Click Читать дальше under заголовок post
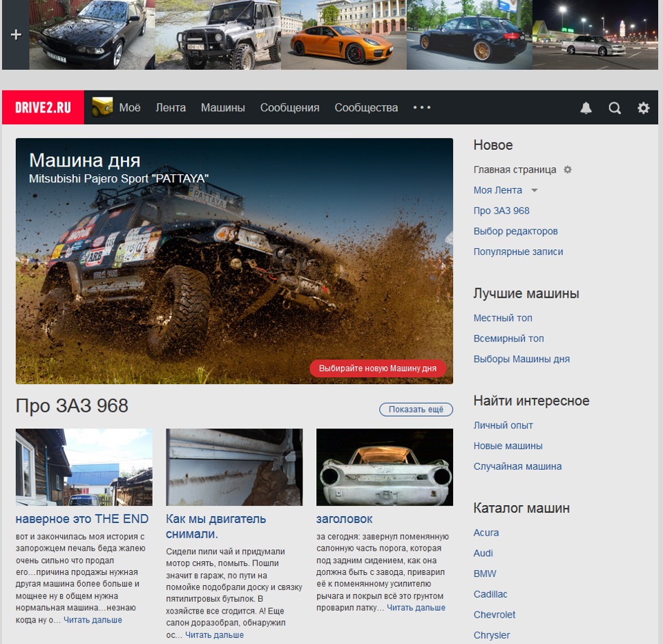 [416, 607]
